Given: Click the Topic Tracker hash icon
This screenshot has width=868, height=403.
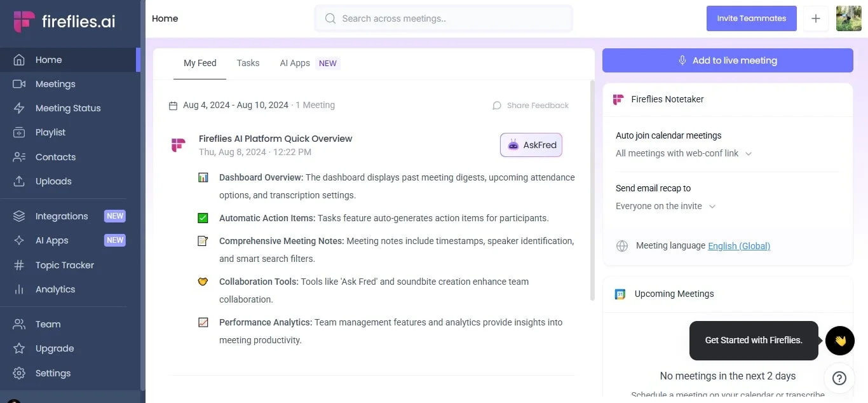Looking at the screenshot, I should (x=19, y=265).
